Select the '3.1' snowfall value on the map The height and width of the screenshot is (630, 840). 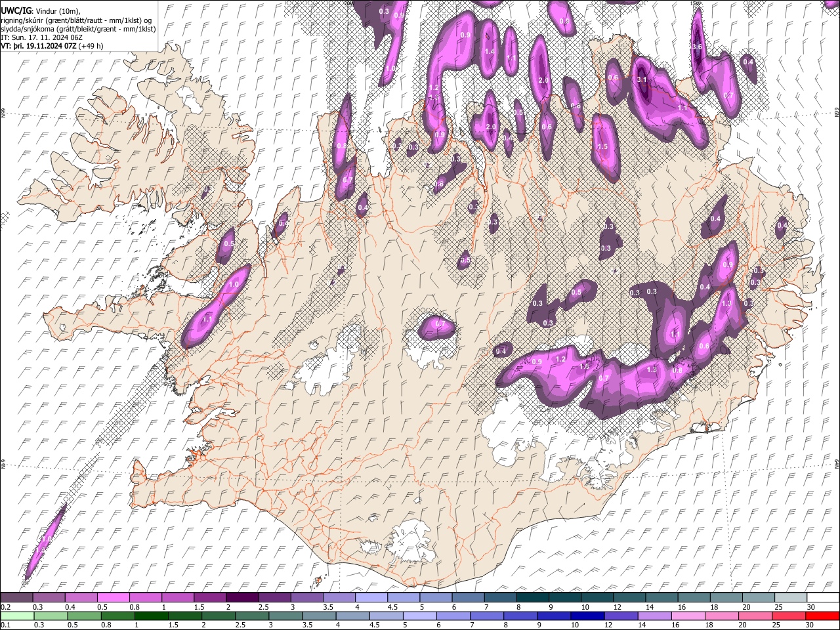point(642,80)
